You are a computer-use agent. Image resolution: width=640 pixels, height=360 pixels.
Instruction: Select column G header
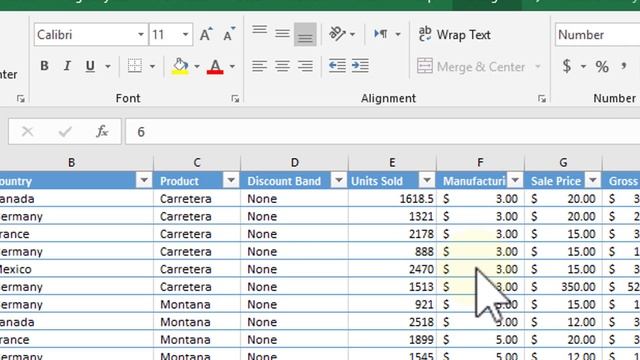[x=563, y=162]
